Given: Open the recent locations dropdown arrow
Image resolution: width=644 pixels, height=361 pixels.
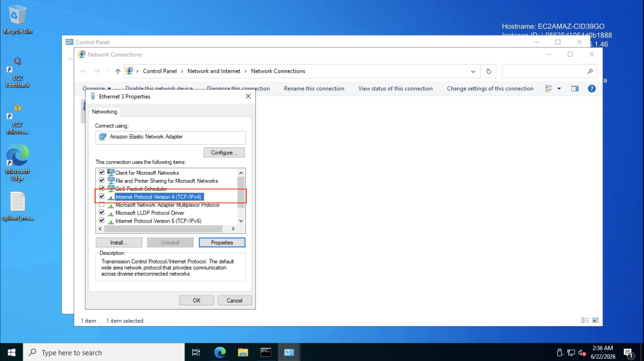Looking at the screenshot, I should (x=108, y=71).
